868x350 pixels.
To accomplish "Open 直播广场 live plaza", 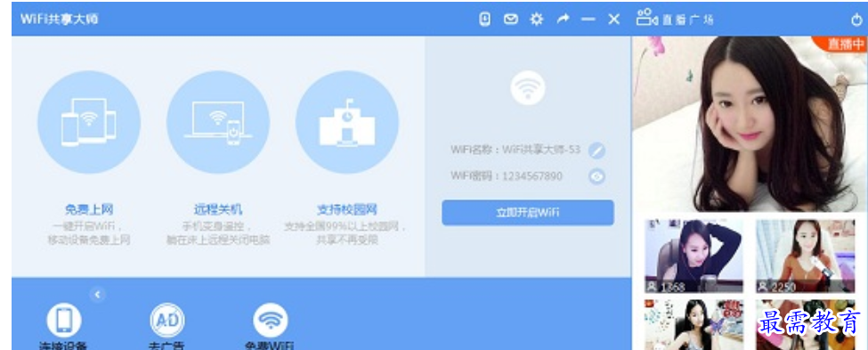I will pos(675,19).
